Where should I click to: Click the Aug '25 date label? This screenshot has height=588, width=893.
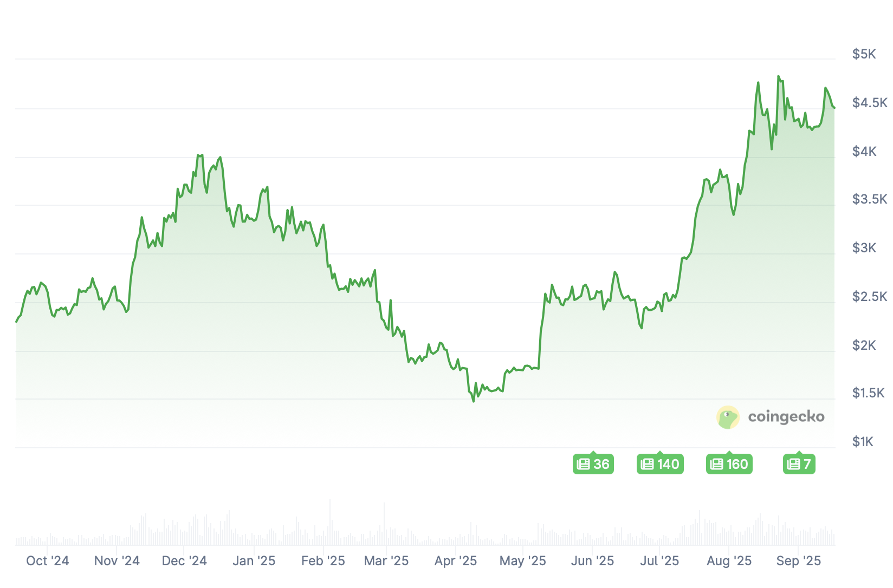(729, 561)
